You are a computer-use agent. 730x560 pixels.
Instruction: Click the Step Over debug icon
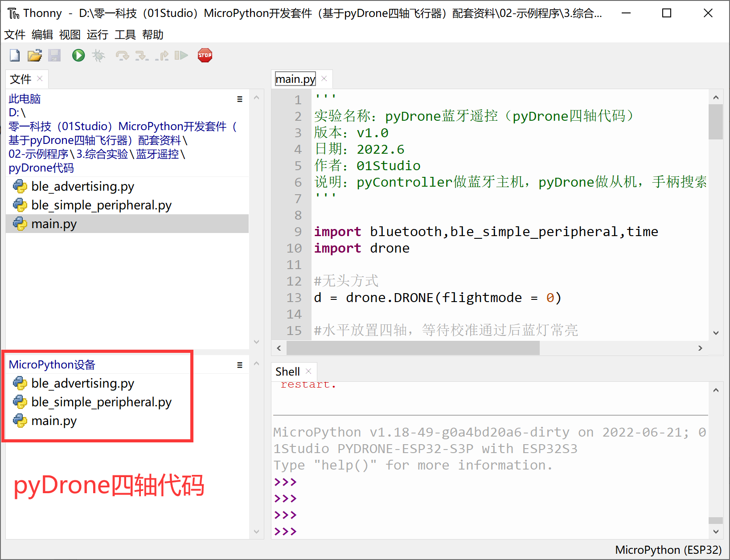122,55
